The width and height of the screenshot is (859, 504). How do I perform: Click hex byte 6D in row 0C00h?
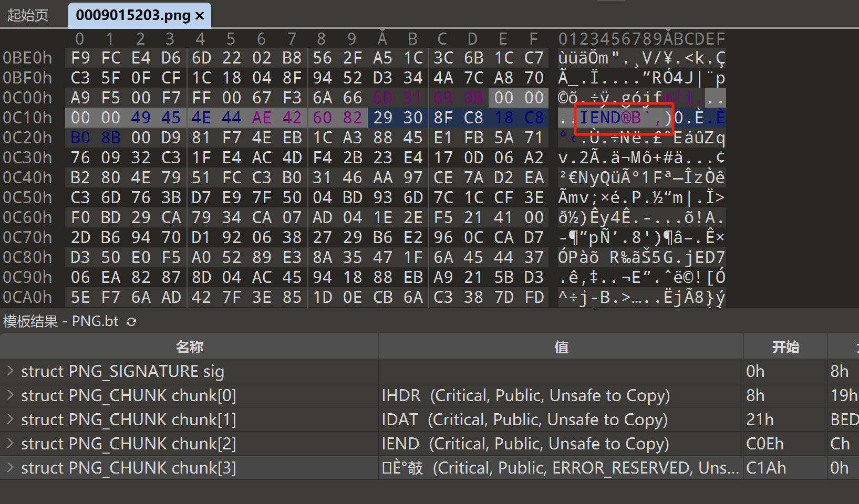382,98
